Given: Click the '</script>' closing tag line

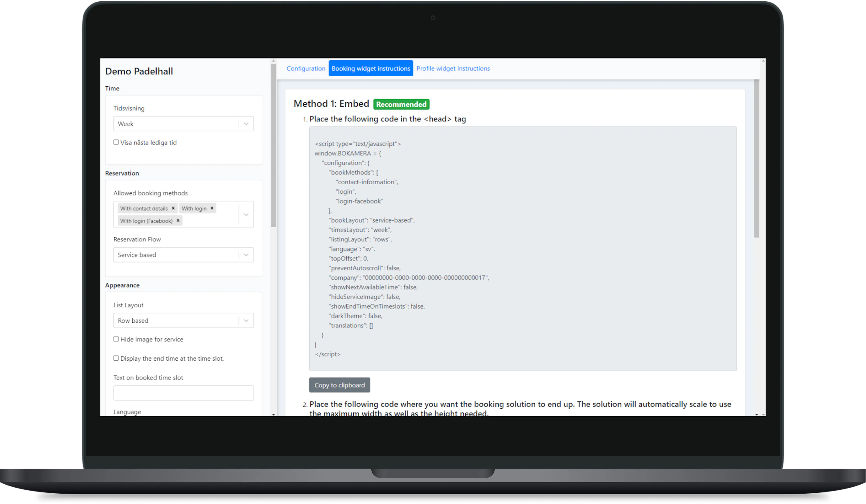Looking at the screenshot, I should [327, 354].
